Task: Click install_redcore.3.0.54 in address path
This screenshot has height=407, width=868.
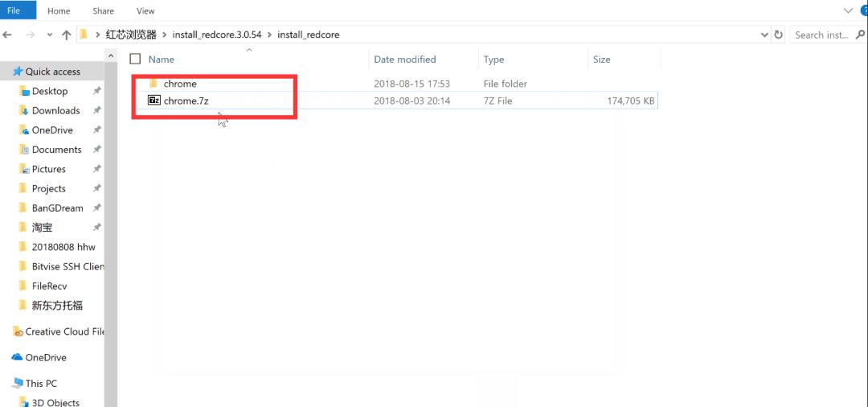Action: (x=216, y=35)
